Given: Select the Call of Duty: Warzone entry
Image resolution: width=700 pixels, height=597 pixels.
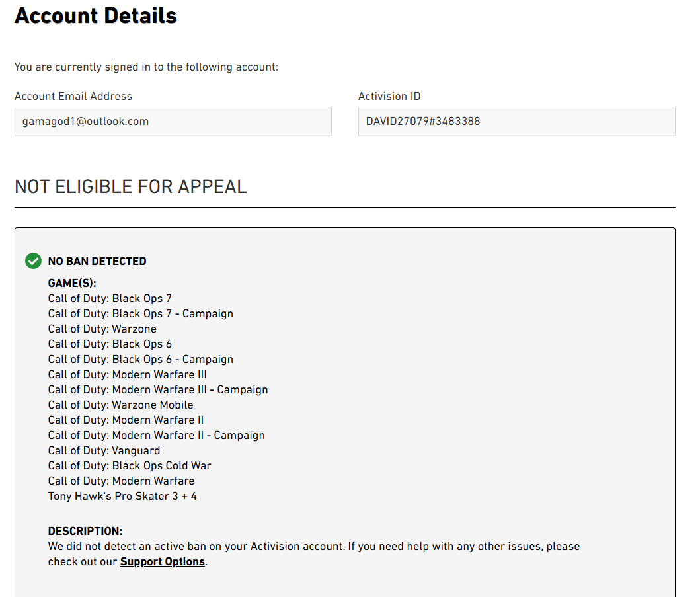Looking at the screenshot, I should tap(102, 329).
